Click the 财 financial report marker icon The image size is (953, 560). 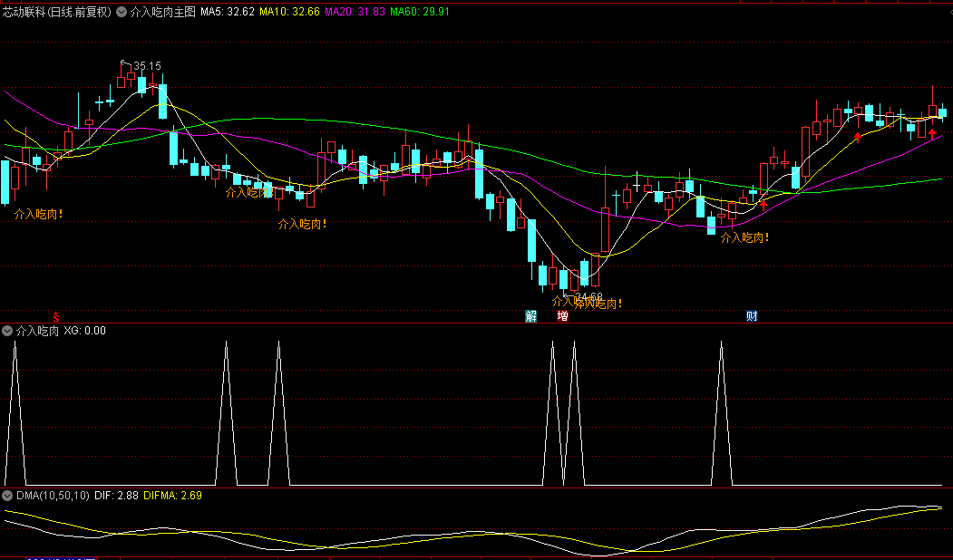tap(752, 316)
